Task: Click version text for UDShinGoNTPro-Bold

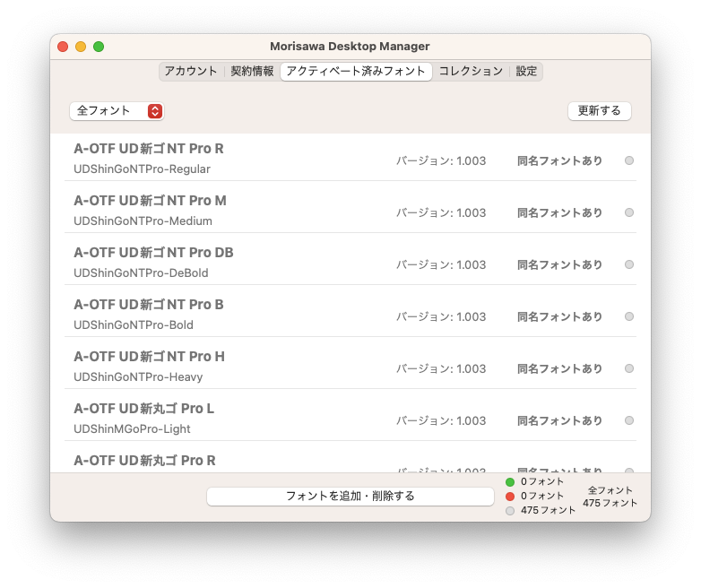Action: coord(441,316)
